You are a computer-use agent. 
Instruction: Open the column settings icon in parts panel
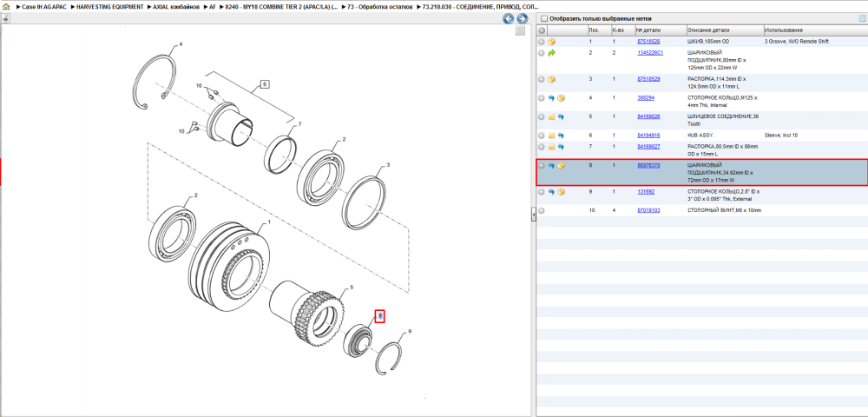861,19
